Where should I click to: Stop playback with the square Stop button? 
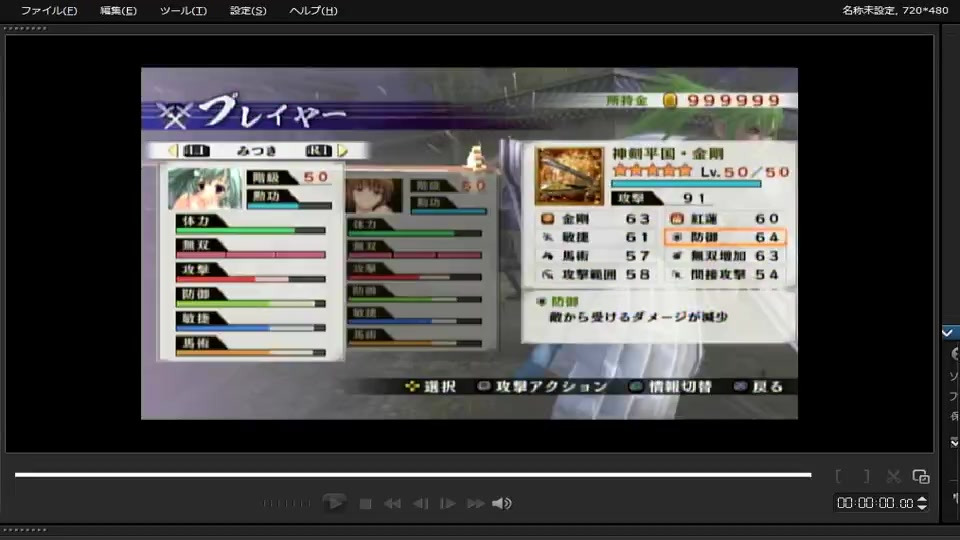366,504
